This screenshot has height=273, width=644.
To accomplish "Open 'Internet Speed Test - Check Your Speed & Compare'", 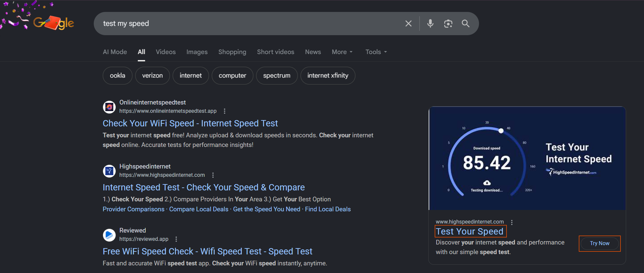I will tap(204, 187).
